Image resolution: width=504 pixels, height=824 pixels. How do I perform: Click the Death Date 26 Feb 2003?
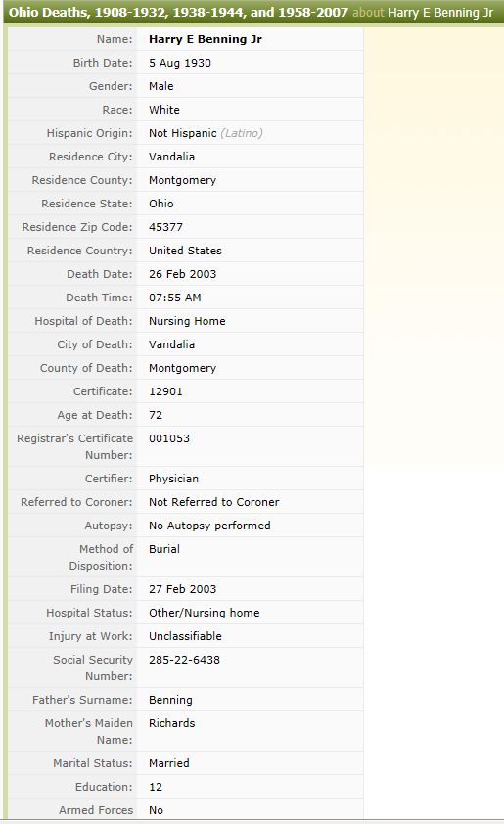point(182,274)
